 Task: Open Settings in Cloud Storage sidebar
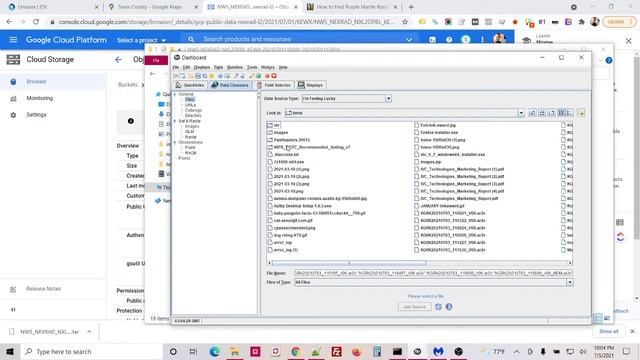click(36, 115)
